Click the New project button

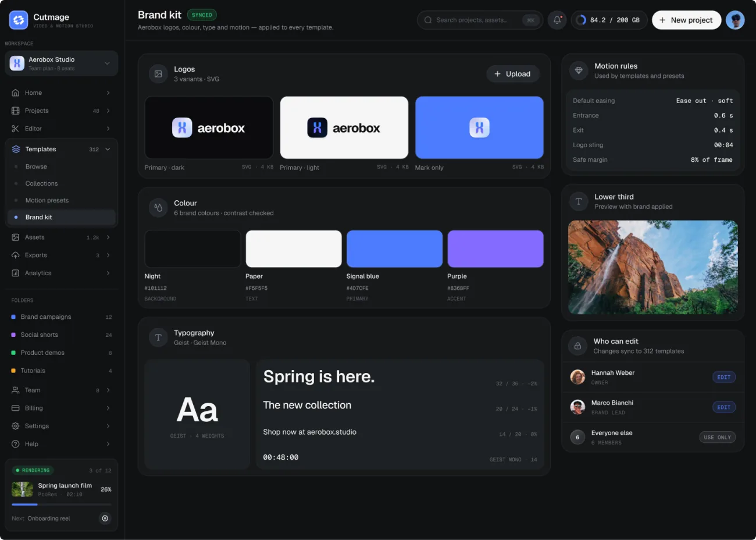point(686,20)
